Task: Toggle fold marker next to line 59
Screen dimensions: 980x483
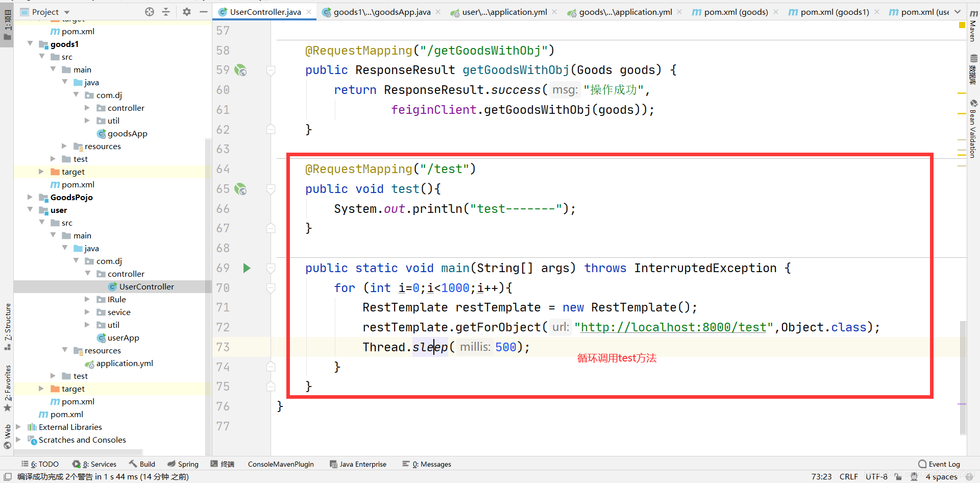Action: click(271, 70)
